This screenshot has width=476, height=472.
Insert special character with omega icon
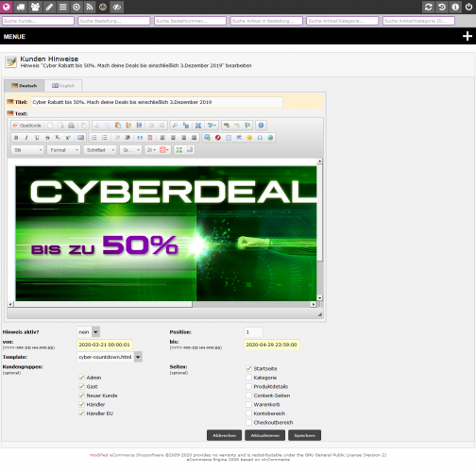[x=260, y=138]
